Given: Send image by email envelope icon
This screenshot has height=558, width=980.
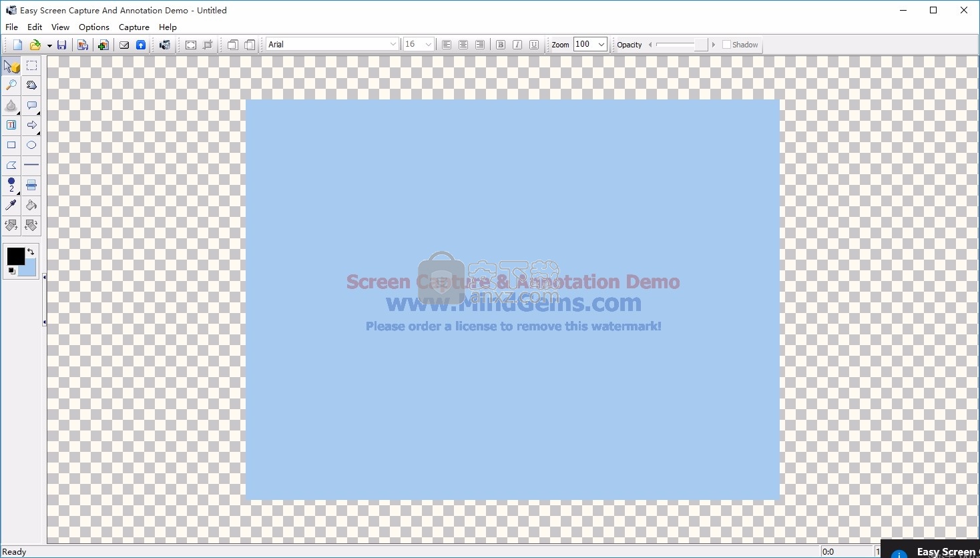Looking at the screenshot, I should [x=124, y=45].
